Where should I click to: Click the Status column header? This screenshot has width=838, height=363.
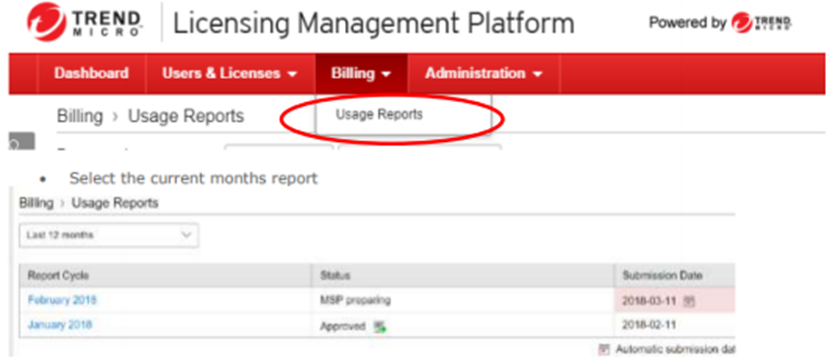(463, 276)
